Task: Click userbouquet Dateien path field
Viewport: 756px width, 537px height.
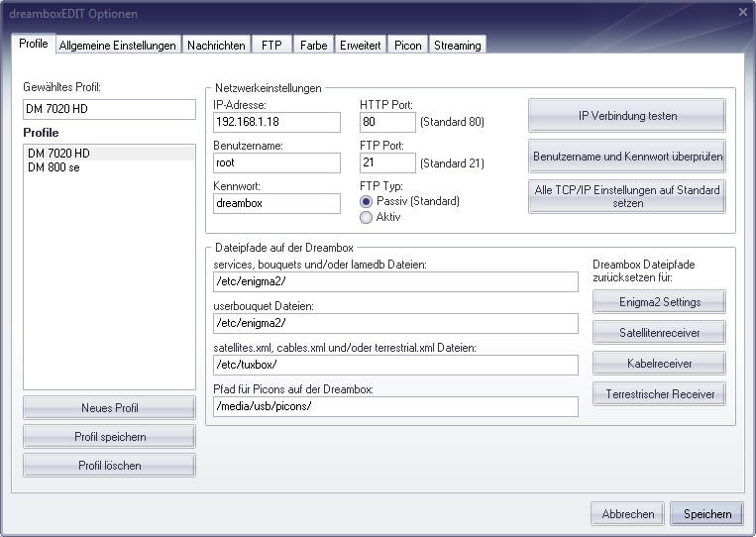Action: [x=396, y=323]
